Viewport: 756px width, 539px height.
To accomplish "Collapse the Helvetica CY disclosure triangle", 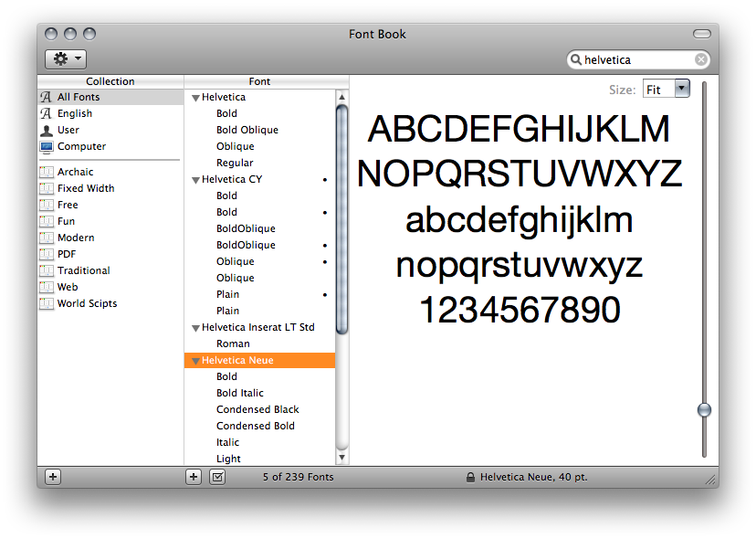I will (x=195, y=179).
